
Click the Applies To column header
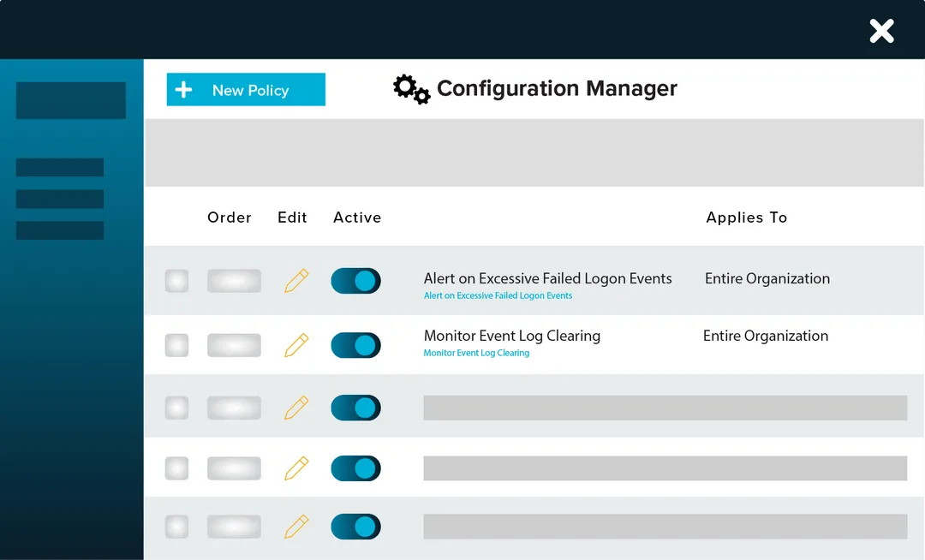pyautogui.click(x=747, y=217)
